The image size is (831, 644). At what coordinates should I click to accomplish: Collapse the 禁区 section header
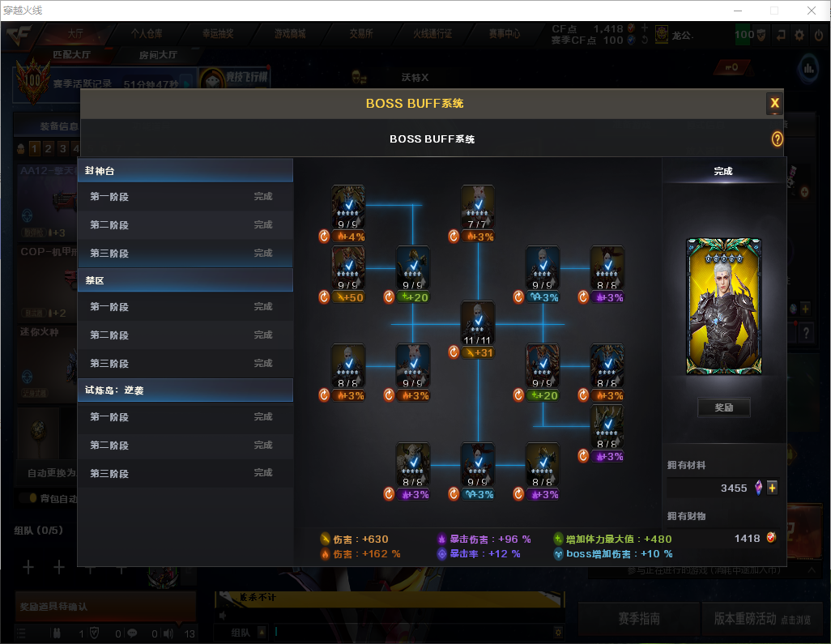click(x=185, y=280)
